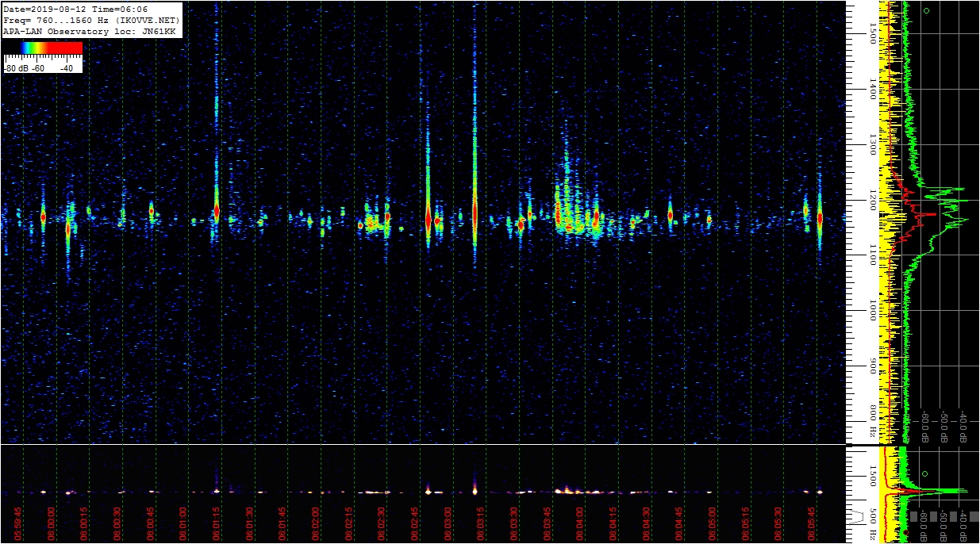Select the 06:01:15 time marker
Image resolution: width=980 pixels, height=544 pixels.
(217, 522)
